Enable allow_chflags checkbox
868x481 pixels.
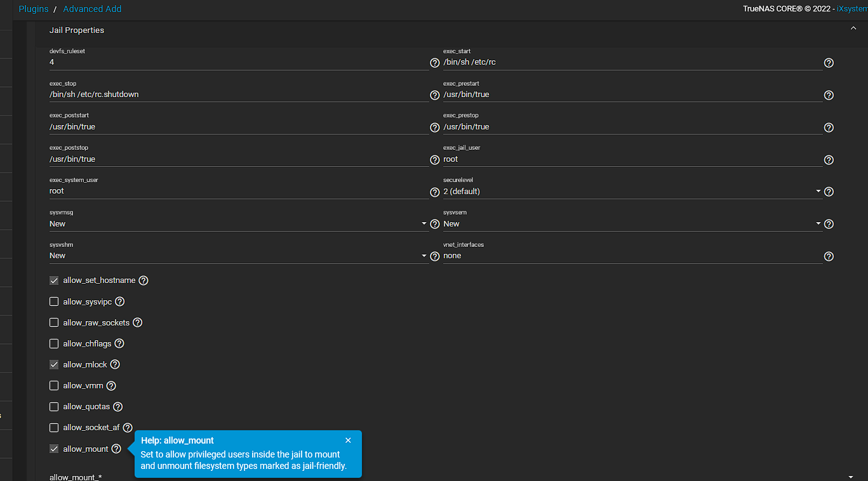pos(54,343)
